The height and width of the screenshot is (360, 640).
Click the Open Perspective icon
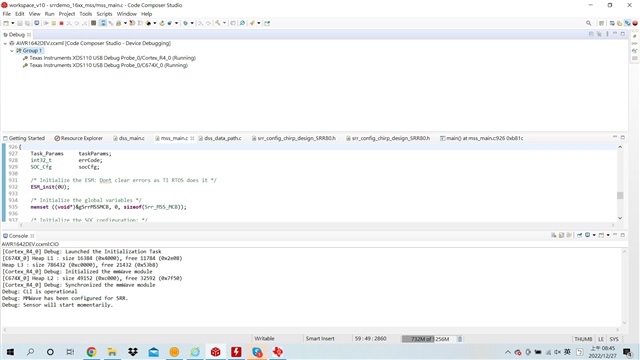[601, 23]
